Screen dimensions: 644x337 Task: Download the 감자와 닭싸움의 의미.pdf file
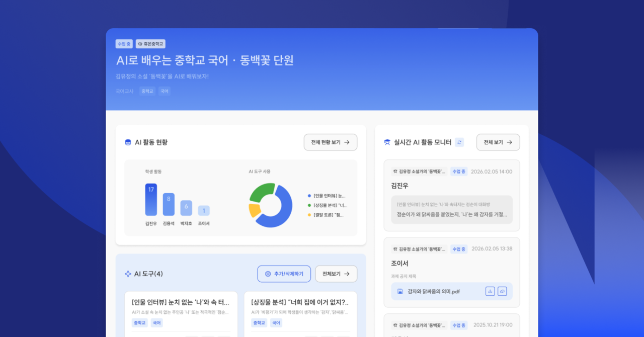(x=490, y=291)
